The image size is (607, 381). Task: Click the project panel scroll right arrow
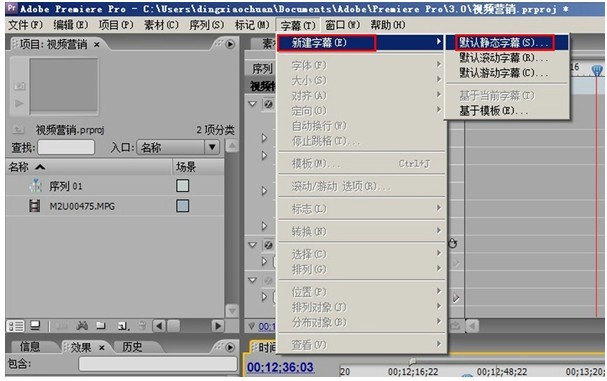pos(218,326)
